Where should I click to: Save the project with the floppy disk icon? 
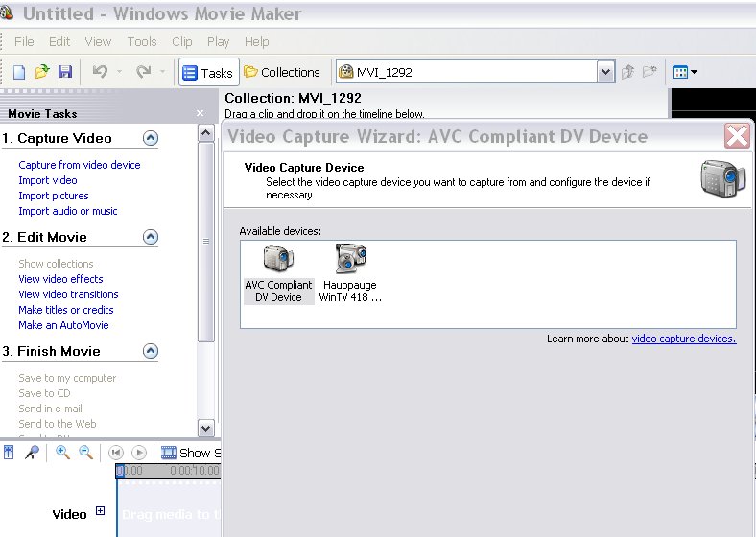click(x=65, y=72)
